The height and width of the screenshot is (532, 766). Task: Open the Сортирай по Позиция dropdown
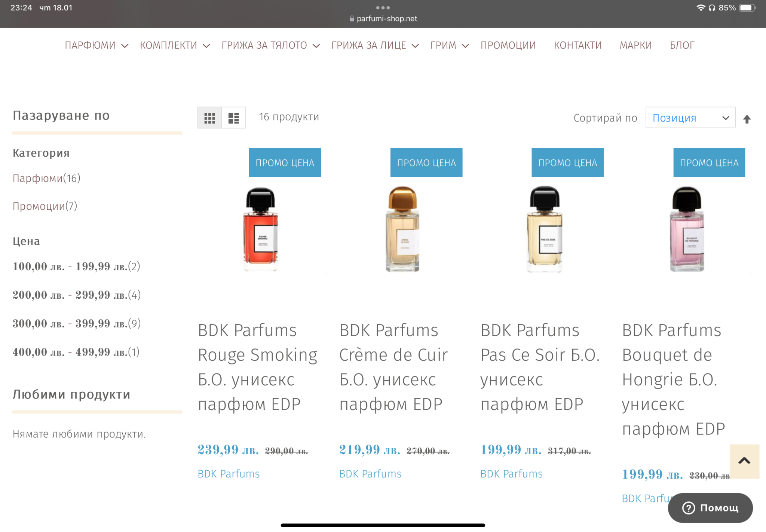[x=690, y=118]
